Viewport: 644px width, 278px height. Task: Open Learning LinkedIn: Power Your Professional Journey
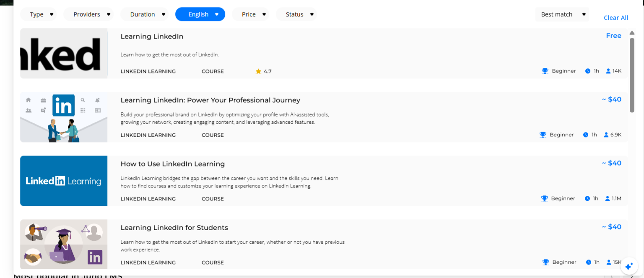pyautogui.click(x=210, y=100)
